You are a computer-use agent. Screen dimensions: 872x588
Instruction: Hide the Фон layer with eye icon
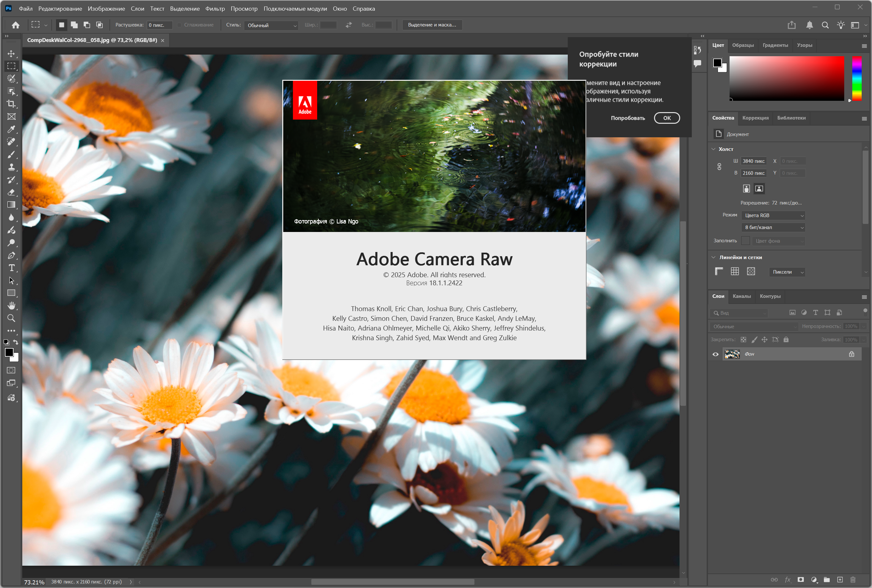tap(715, 354)
